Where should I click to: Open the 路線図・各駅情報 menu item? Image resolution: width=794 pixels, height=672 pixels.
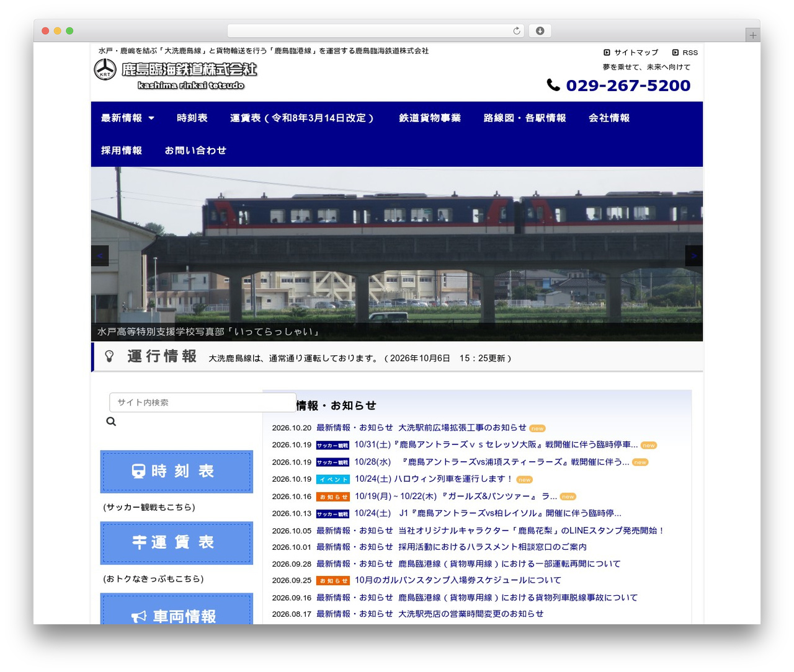(525, 118)
